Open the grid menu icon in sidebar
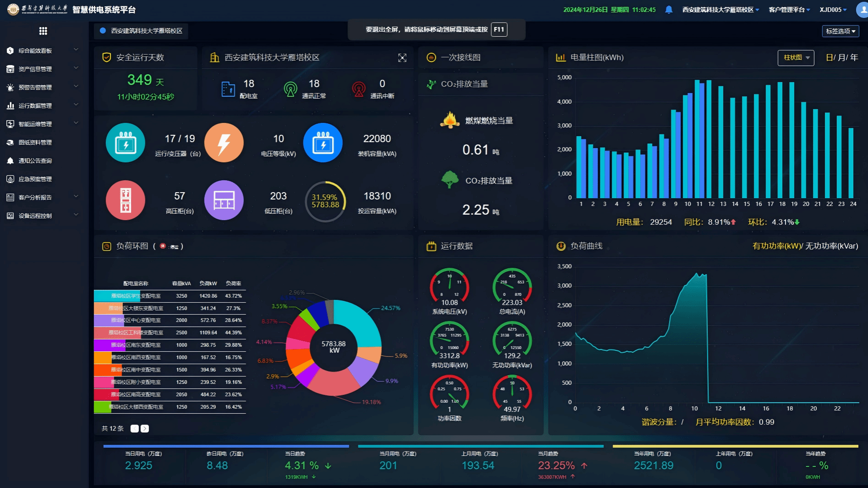Screen dimensions: 868x488 click(x=43, y=31)
